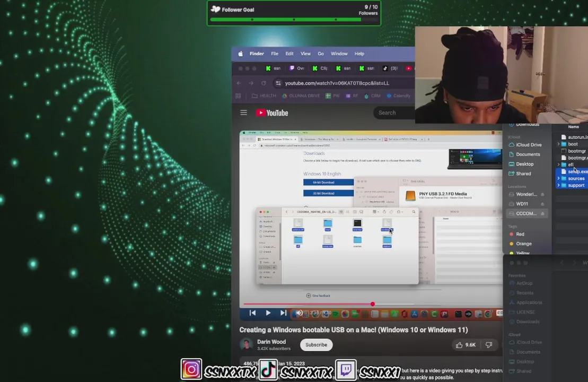Play the YouTube video
Screen dimensions: 588x382
coord(268,312)
